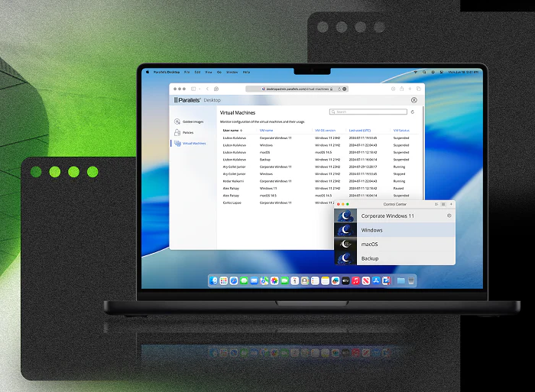Viewport: 535px width, 392px height.
Task: Open the View menu
Action: tap(209, 72)
